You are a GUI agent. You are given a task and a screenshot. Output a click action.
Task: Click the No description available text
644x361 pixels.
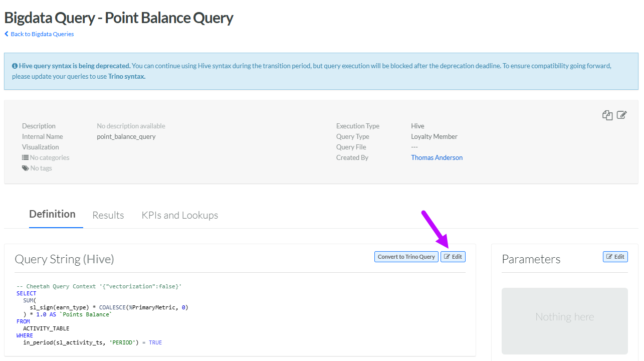[131, 126]
